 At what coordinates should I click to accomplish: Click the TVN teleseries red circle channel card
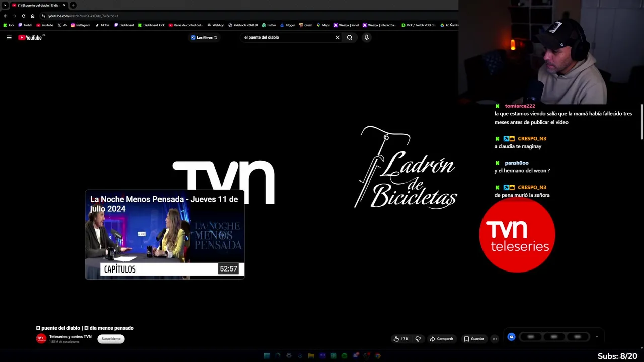517,235
